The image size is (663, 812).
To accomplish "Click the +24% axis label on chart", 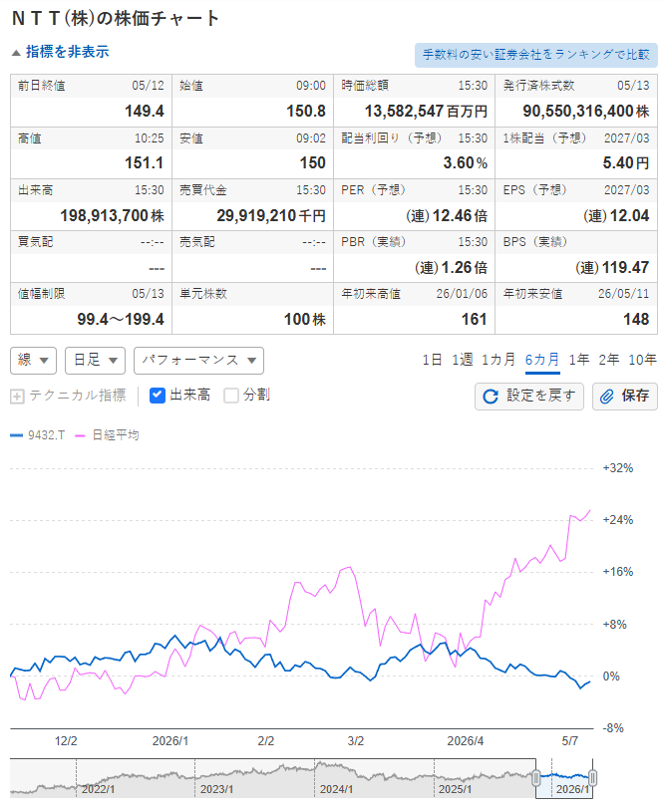I will [x=618, y=520].
